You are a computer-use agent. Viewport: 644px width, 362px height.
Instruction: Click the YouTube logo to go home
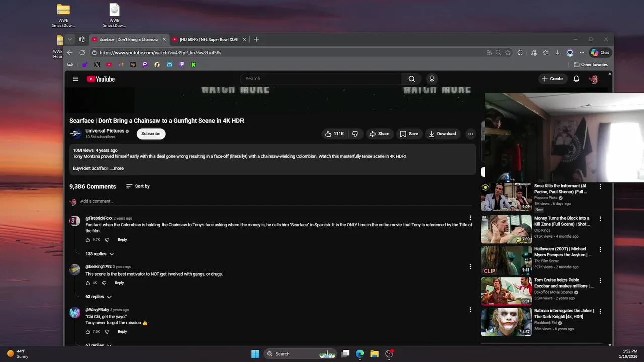(101, 79)
